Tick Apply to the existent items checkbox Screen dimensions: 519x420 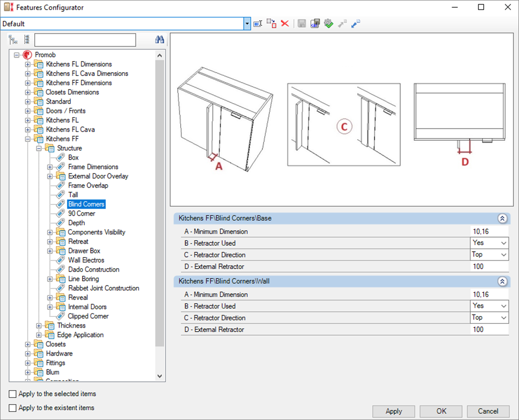click(13, 408)
